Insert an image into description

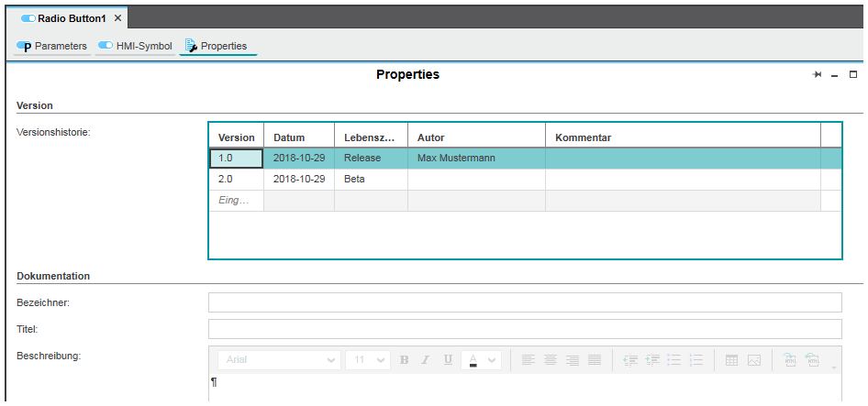pyautogui.click(x=754, y=360)
